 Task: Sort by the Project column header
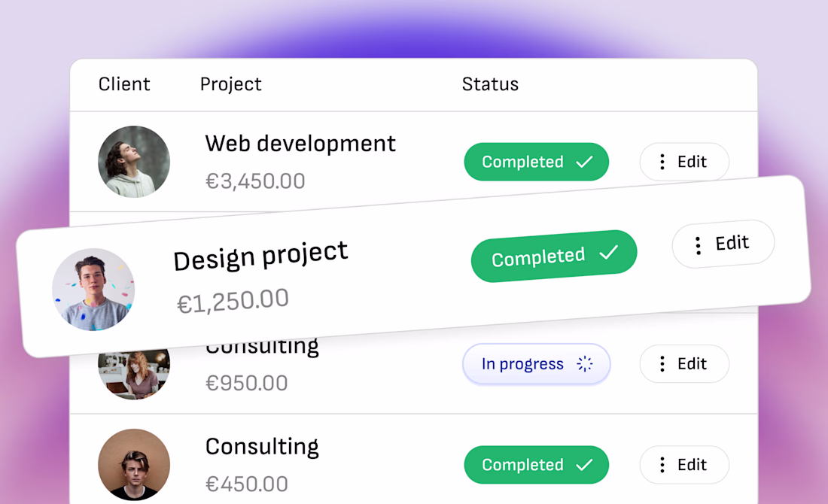pyautogui.click(x=230, y=84)
